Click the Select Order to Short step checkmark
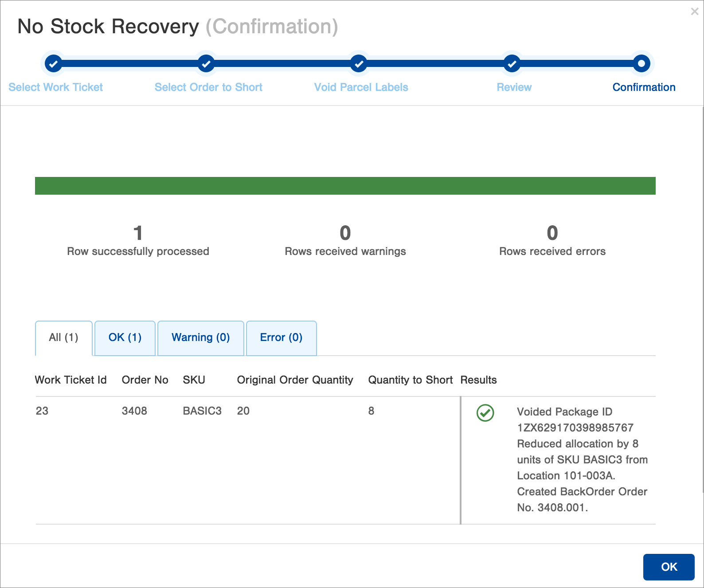Viewport: 704px width, 588px height. (206, 64)
